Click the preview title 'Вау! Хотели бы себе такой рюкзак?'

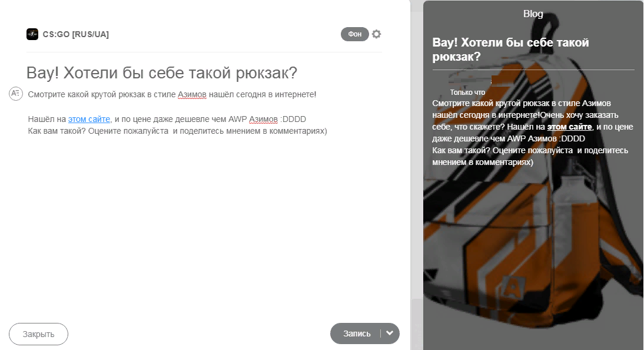(x=510, y=49)
